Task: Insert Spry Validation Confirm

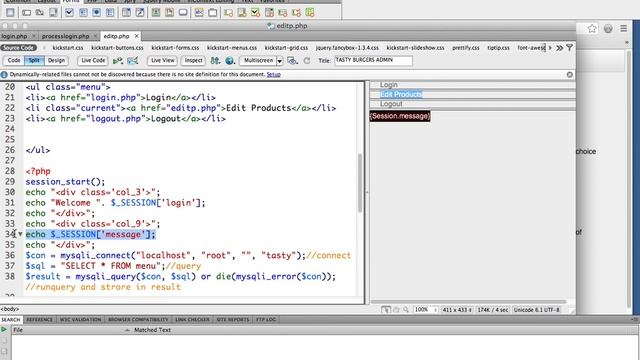Action: coord(296,13)
